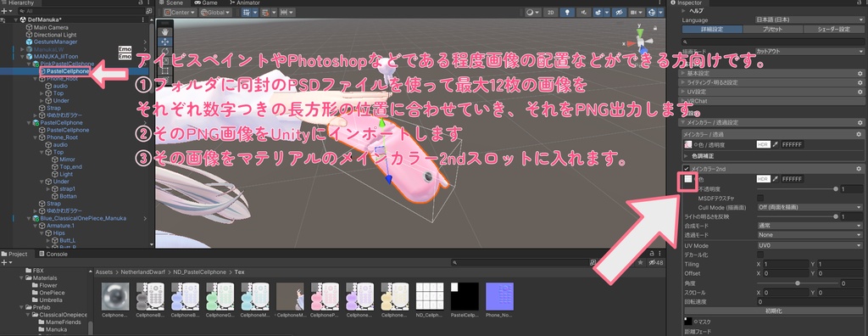Viewport: 868px width, 336px height.
Task: Toggle scene lighting lightbulb icon
Action: point(567,12)
